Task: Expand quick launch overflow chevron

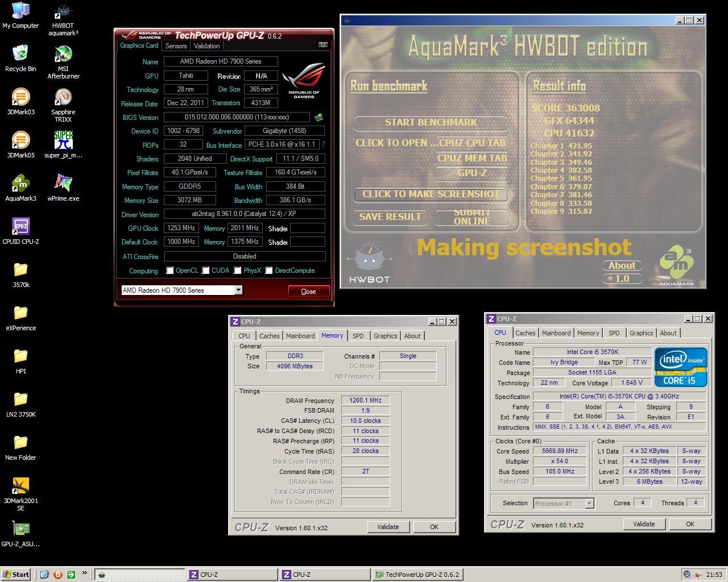Action: click(84, 573)
